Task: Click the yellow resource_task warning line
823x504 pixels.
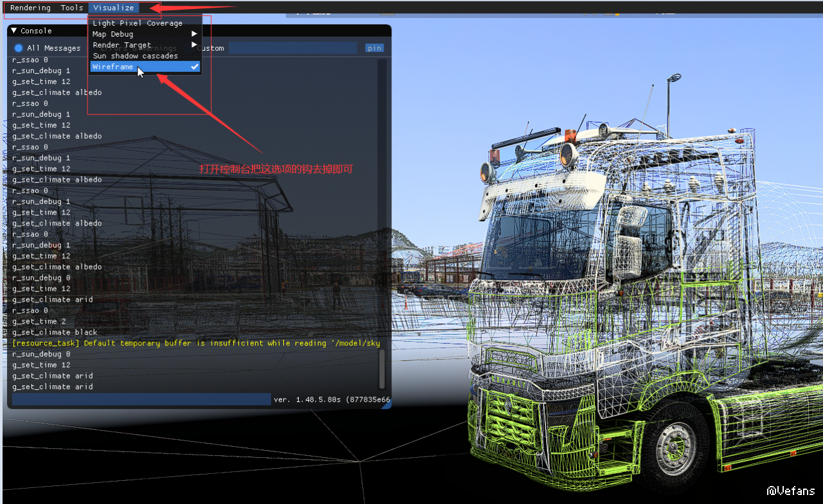Action: (196, 343)
